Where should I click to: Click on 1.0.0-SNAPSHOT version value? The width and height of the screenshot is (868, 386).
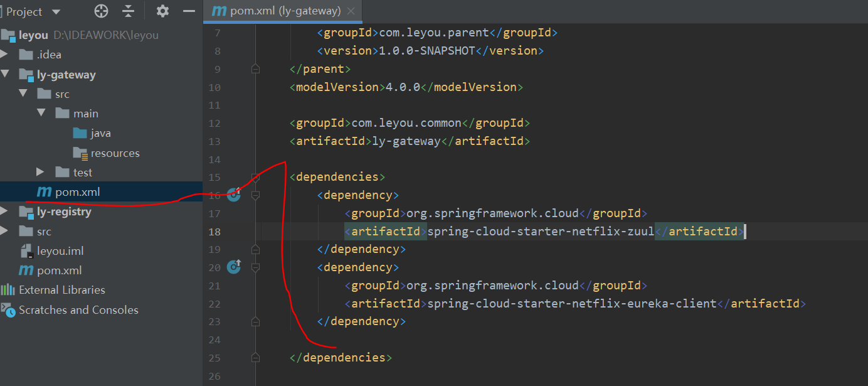pyautogui.click(x=427, y=51)
